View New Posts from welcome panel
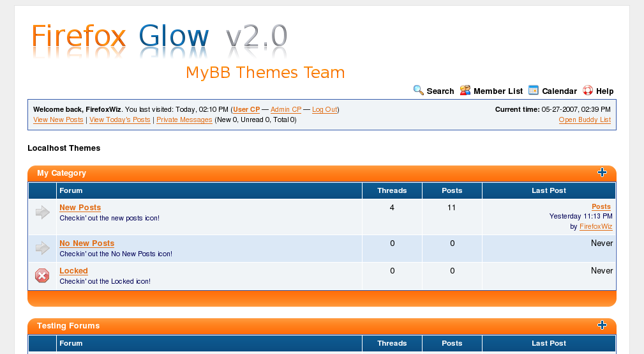 point(58,120)
